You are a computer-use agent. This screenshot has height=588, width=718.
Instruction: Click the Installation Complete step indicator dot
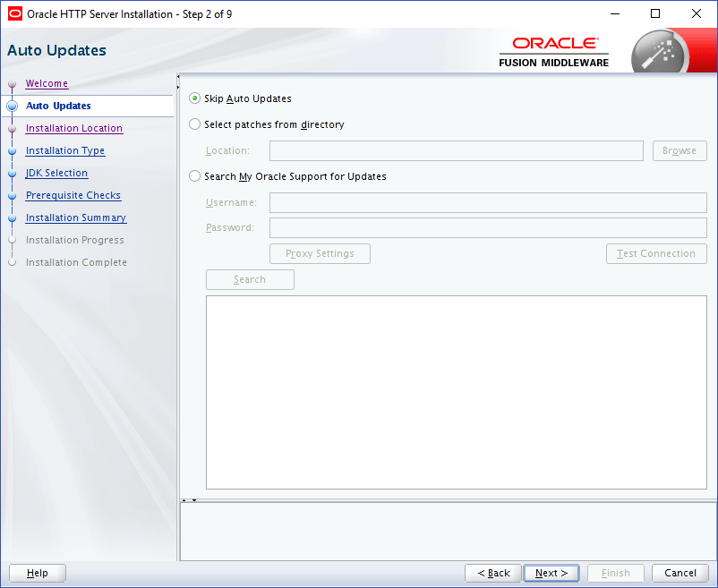(x=12, y=262)
